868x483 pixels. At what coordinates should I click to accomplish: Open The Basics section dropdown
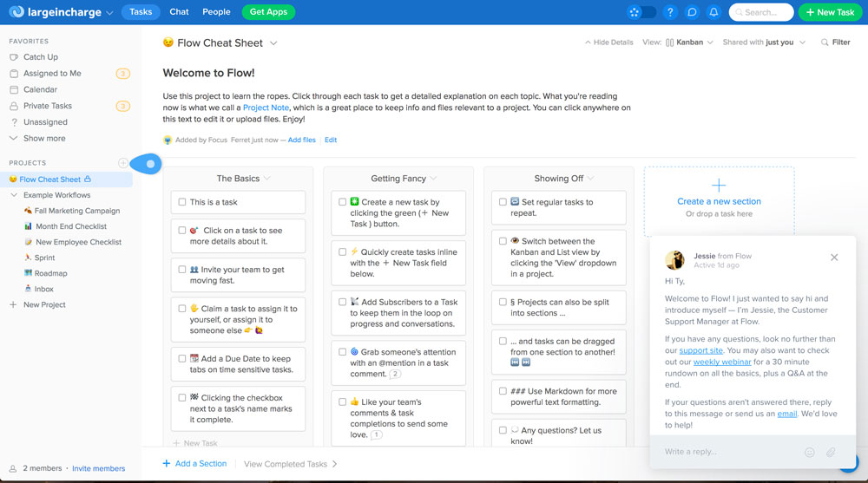pyautogui.click(x=267, y=179)
